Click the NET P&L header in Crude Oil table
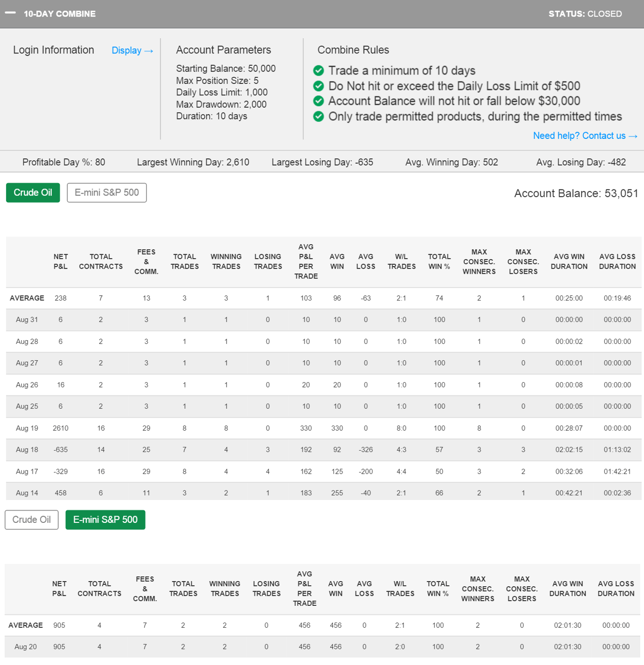This screenshot has height=665, width=644. (61, 261)
